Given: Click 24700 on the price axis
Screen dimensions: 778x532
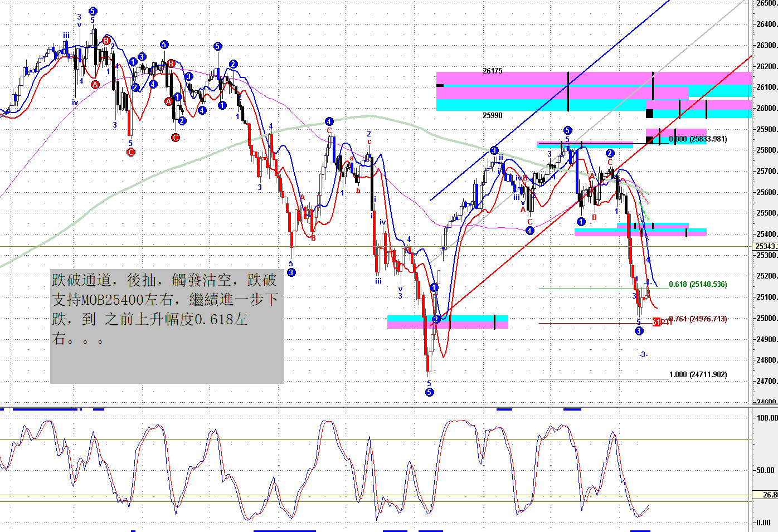Looking at the screenshot, I should click(767, 381).
